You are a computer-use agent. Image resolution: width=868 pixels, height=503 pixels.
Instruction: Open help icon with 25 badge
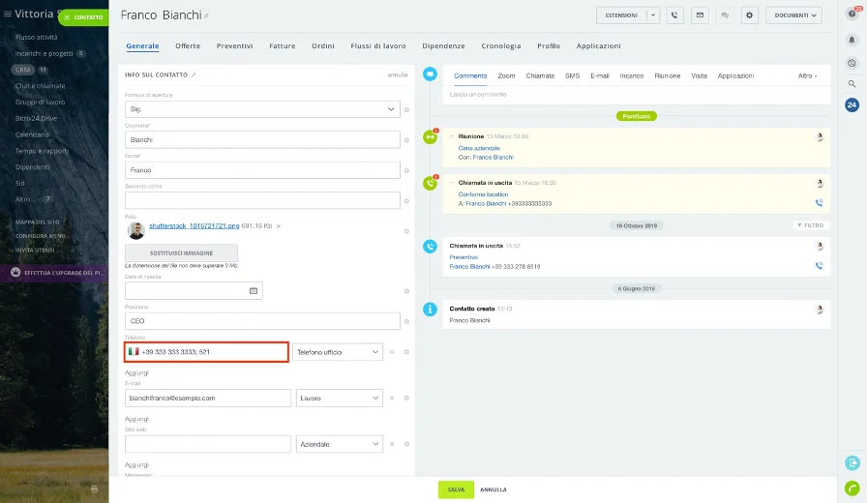coord(852,14)
